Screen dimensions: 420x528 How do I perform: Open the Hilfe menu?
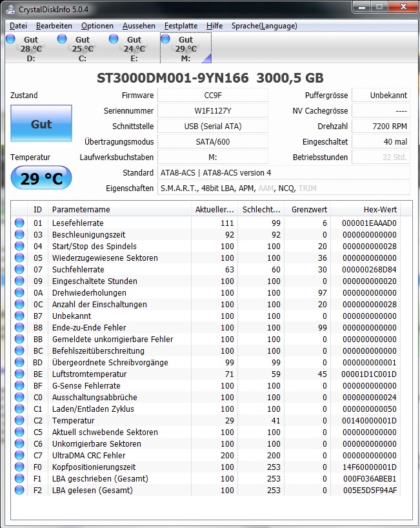coord(214,26)
